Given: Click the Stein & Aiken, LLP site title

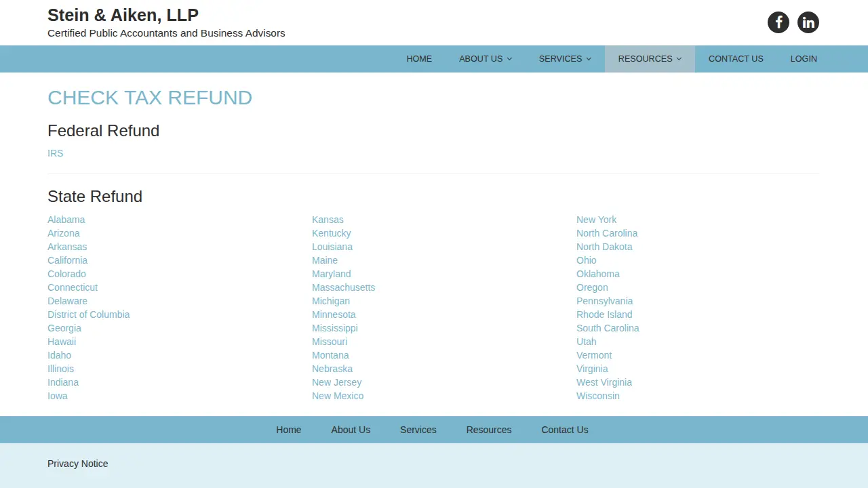Looking at the screenshot, I should [123, 15].
